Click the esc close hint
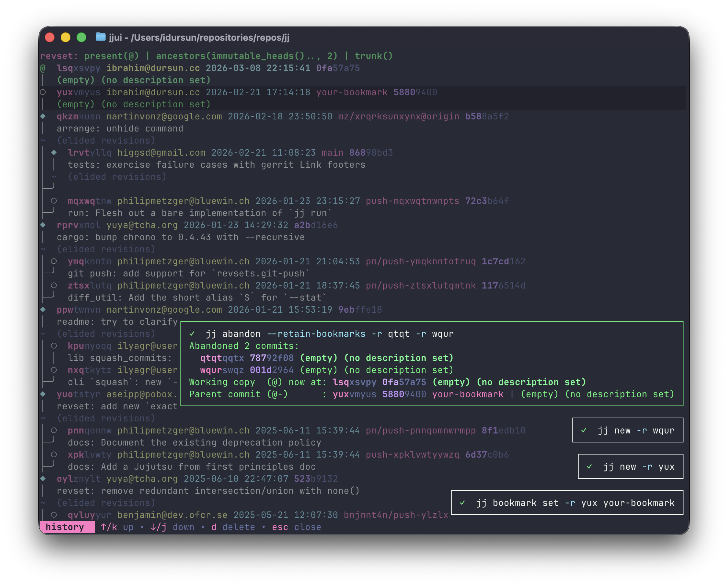 296,527
